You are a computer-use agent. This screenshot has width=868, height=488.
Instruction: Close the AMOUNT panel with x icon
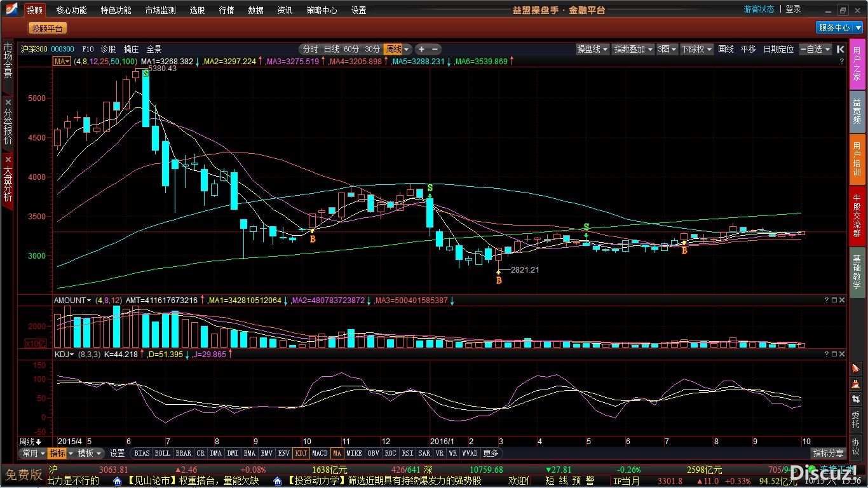(842, 300)
